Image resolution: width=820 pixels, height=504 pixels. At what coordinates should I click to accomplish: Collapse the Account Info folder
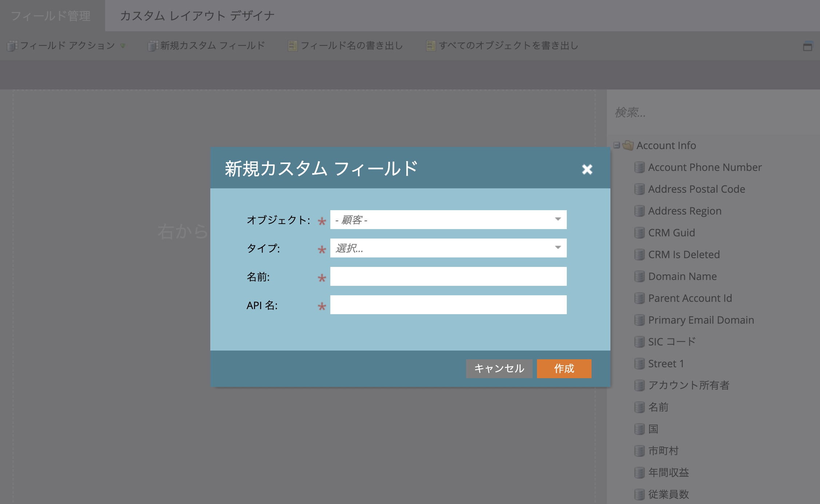(616, 145)
